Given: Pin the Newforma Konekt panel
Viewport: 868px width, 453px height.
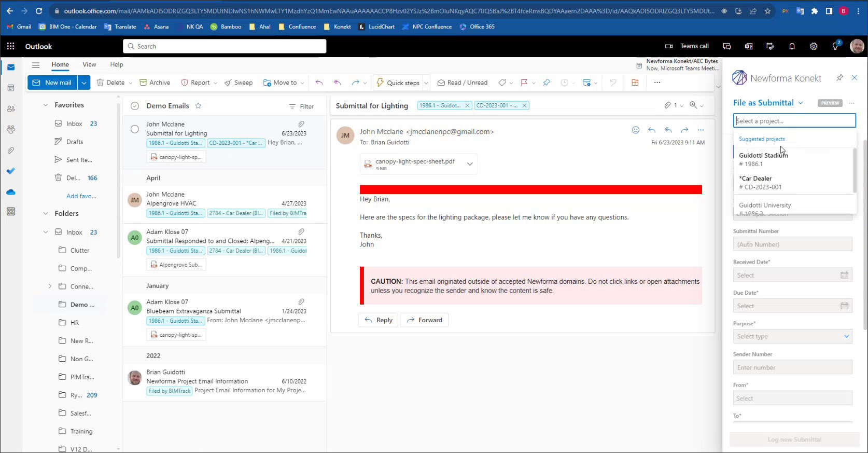Looking at the screenshot, I should [839, 78].
